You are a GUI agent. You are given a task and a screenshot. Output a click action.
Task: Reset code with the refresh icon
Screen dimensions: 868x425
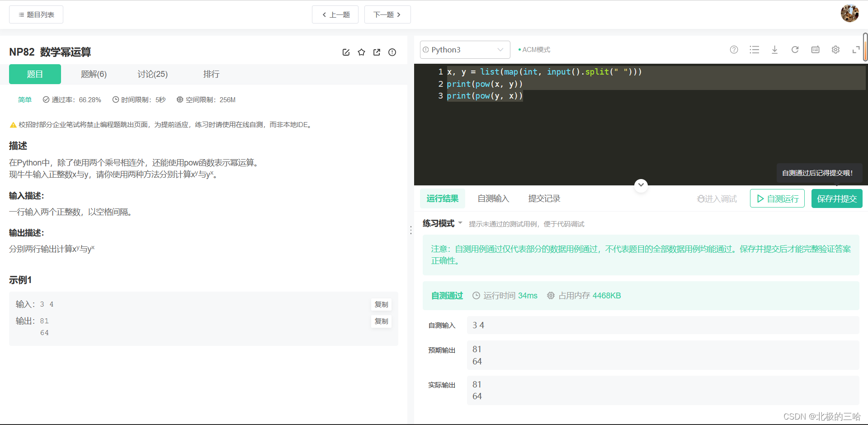[x=795, y=50]
